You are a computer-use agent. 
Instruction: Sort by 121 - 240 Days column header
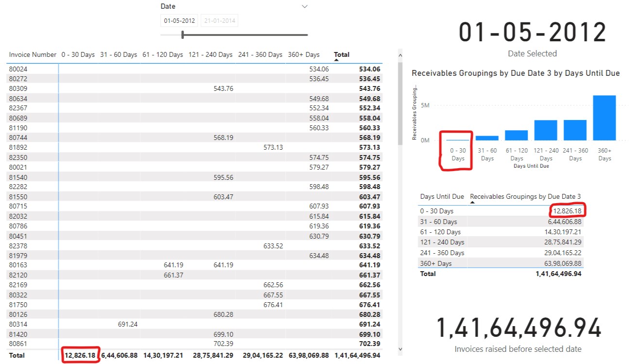(x=210, y=54)
